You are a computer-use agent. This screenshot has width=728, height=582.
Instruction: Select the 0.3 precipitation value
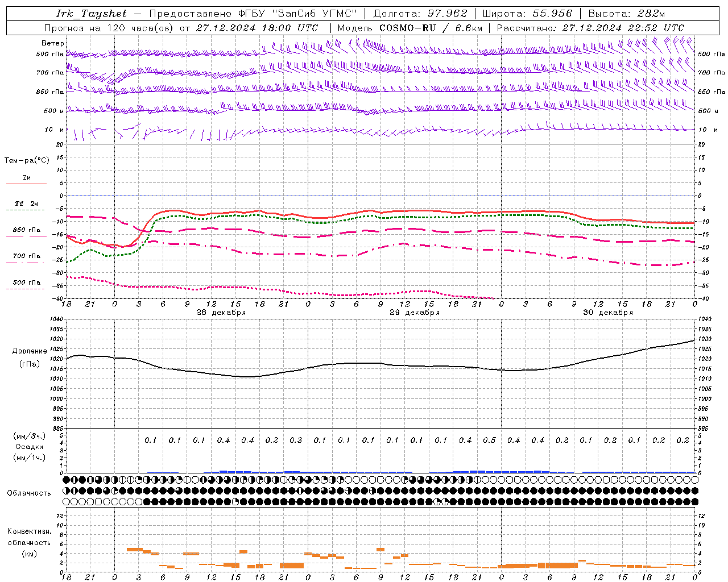pos(296,440)
